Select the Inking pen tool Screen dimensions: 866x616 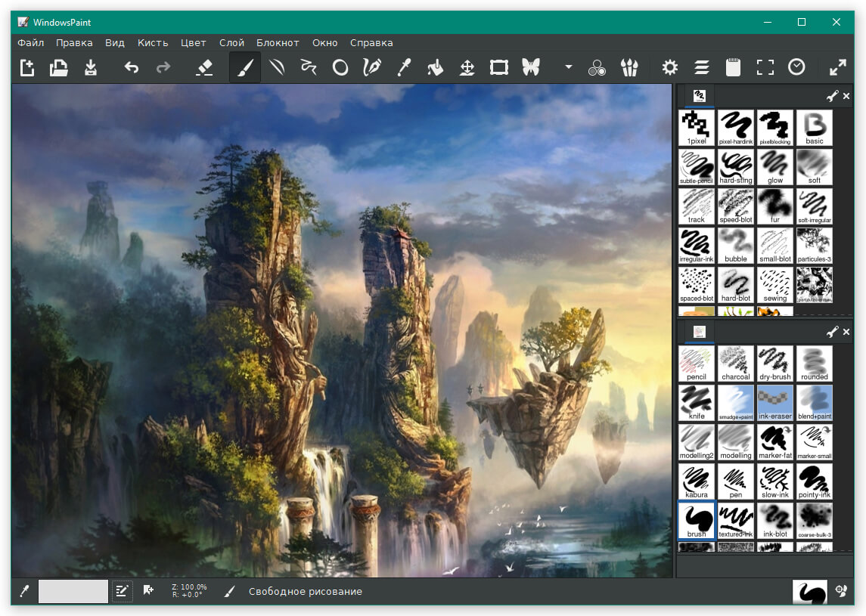pyautogui.click(x=371, y=68)
